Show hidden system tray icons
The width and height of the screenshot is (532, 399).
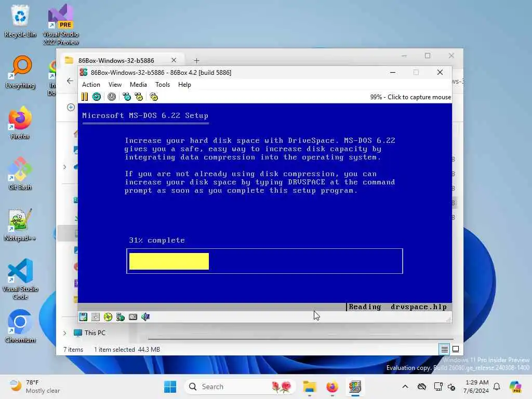(405, 387)
